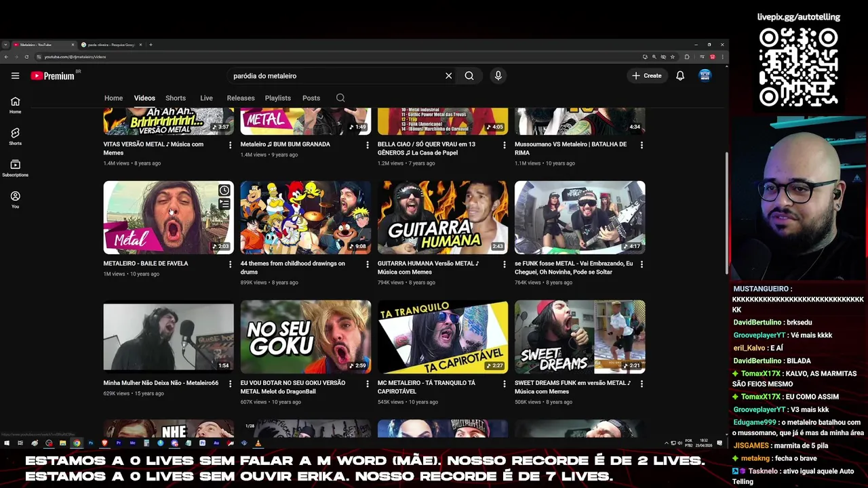Screen dimensions: 868x488
Task: Play the GUITARRA HUMANA thumbnail
Action: point(443,218)
